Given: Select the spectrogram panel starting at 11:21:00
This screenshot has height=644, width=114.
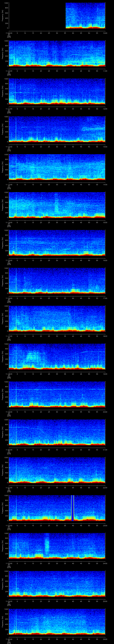Looking at the screenshot, I should (x=57, y=470).
